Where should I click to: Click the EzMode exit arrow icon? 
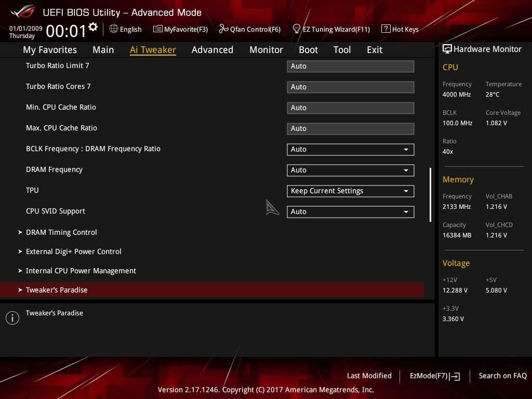[455, 376]
